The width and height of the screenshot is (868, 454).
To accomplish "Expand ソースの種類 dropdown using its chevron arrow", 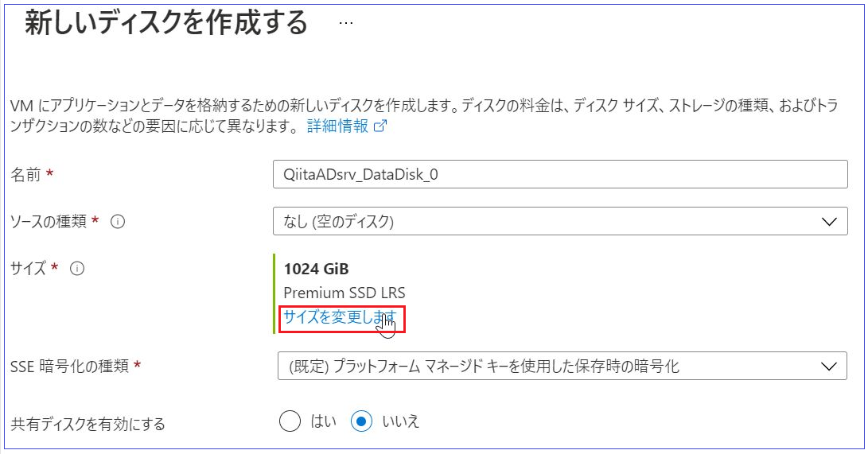I will [x=829, y=221].
